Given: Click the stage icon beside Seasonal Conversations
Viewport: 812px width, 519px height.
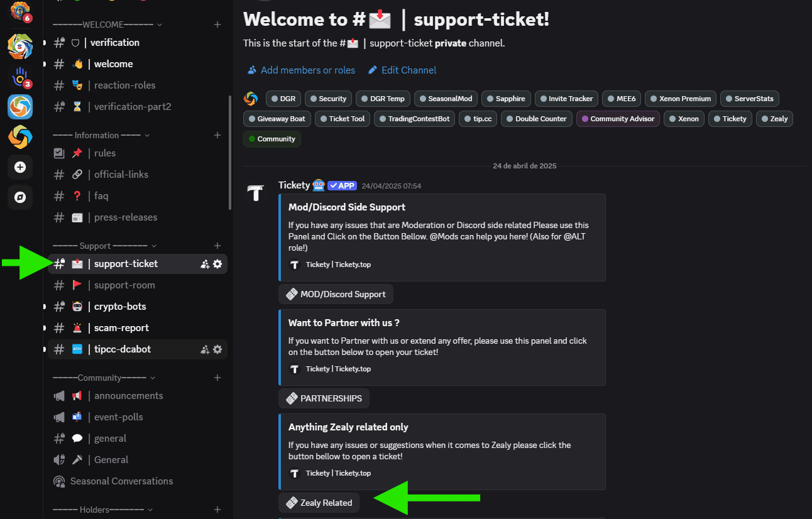Looking at the screenshot, I should click(x=58, y=481).
